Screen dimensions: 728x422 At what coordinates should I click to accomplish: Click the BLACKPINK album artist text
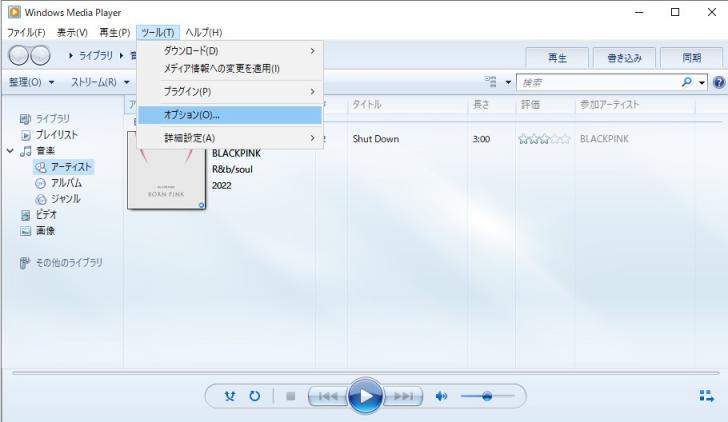tap(236, 153)
